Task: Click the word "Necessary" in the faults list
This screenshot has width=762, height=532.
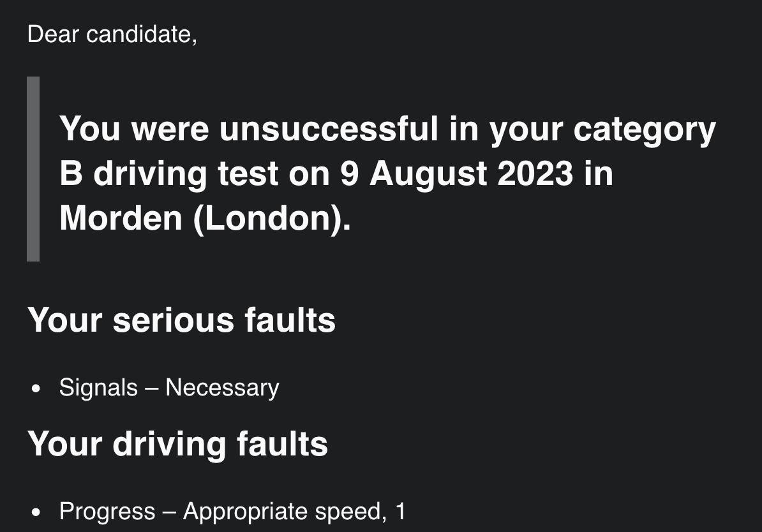Action: pyautogui.click(x=222, y=388)
